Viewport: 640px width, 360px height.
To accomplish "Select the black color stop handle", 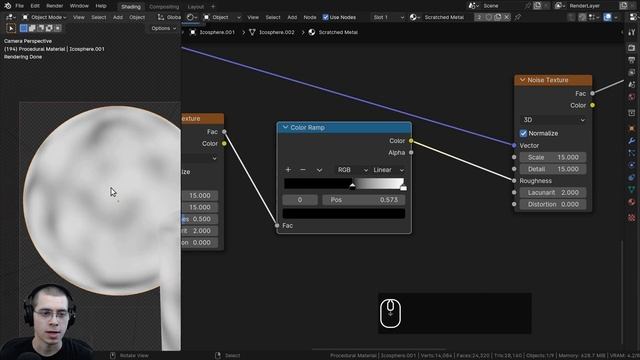I will click(352, 186).
